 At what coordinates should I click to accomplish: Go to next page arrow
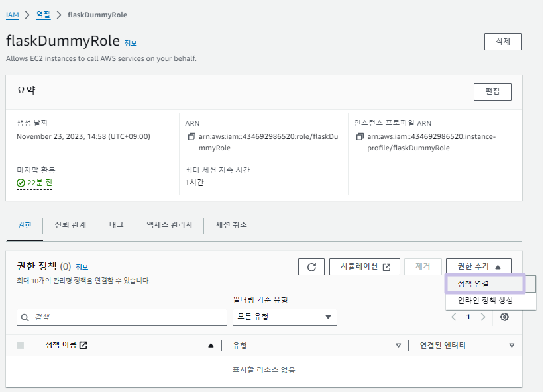483,317
